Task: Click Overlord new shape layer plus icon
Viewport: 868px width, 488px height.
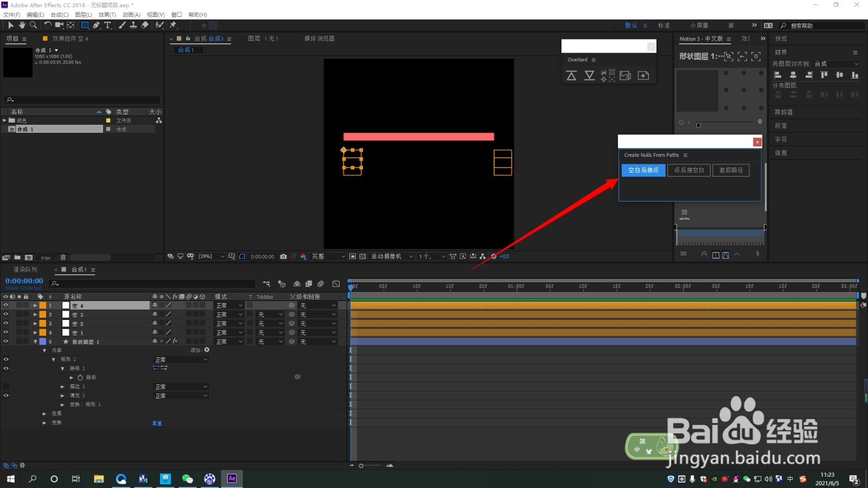Action: click(643, 76)
